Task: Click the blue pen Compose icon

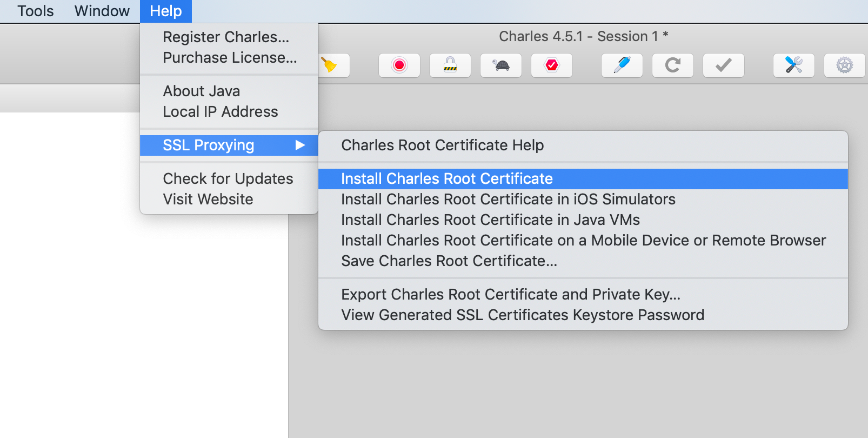Action: [x=622, y=65]
